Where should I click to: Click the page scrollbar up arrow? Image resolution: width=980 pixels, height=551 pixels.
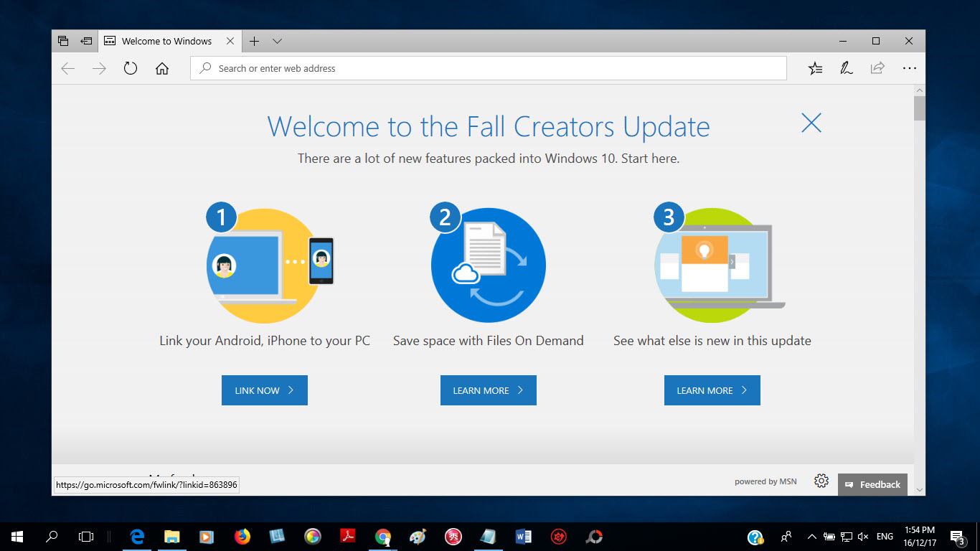point(920,90)
